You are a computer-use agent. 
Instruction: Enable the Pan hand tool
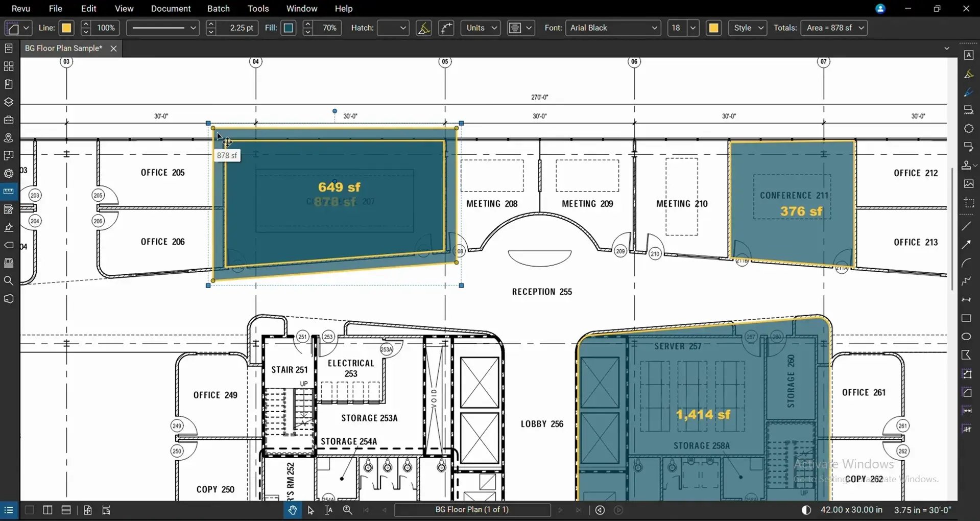[x=292, y=510]
